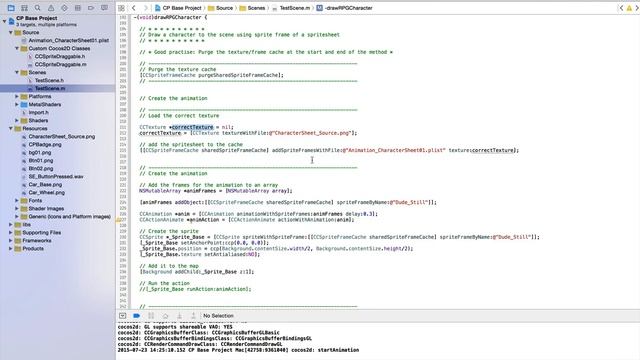Toggle breakpoints activation in the debug bar

tap(137, 316)
